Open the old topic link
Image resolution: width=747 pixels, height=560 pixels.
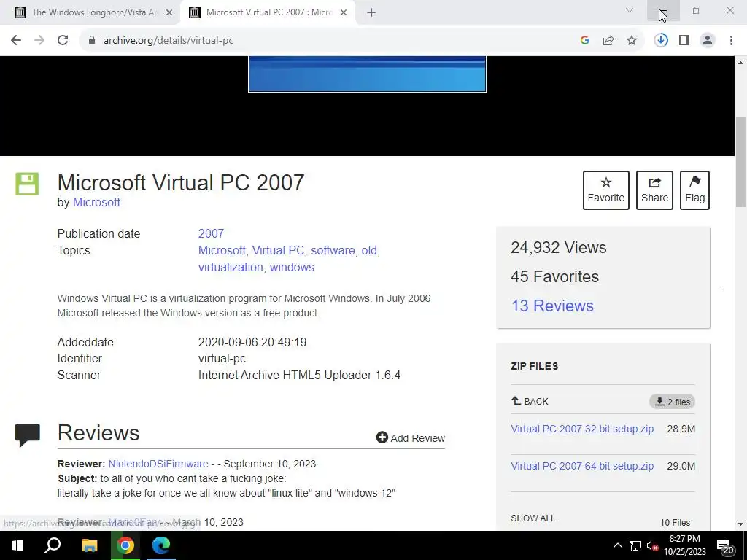(x=369, y=251)
